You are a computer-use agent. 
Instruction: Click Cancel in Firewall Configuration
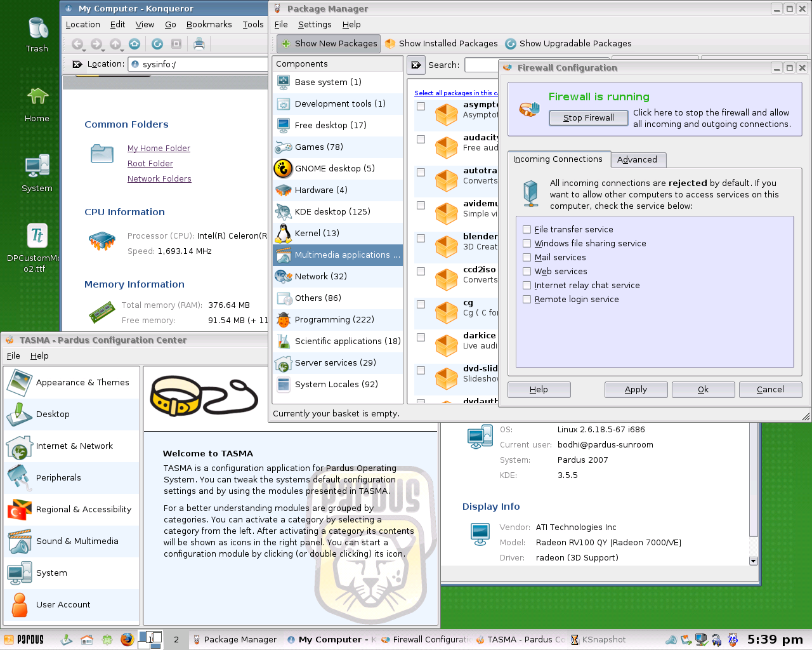(x=770, y=390)
